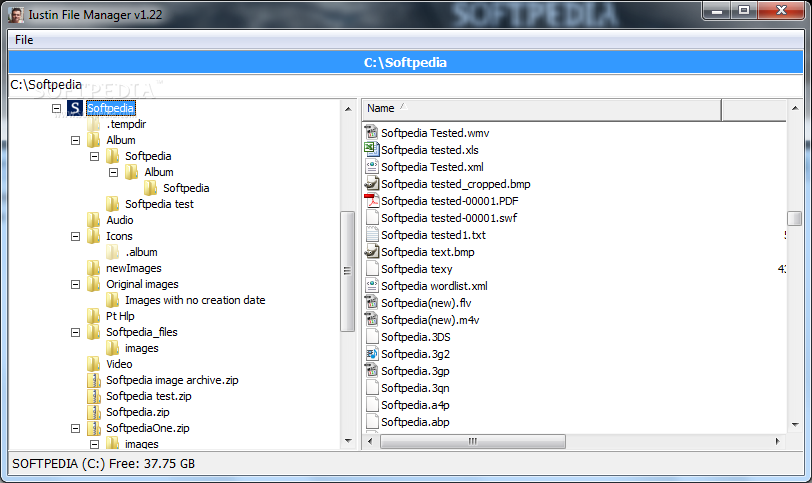The height and width of the screenshot is (483, 812).
Task: Click the Softpedia test.zip archive icon
Action: coord(94,397)
